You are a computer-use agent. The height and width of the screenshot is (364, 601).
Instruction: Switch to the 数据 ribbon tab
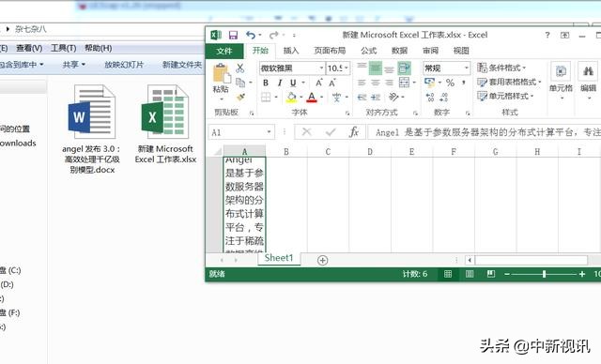399,51
